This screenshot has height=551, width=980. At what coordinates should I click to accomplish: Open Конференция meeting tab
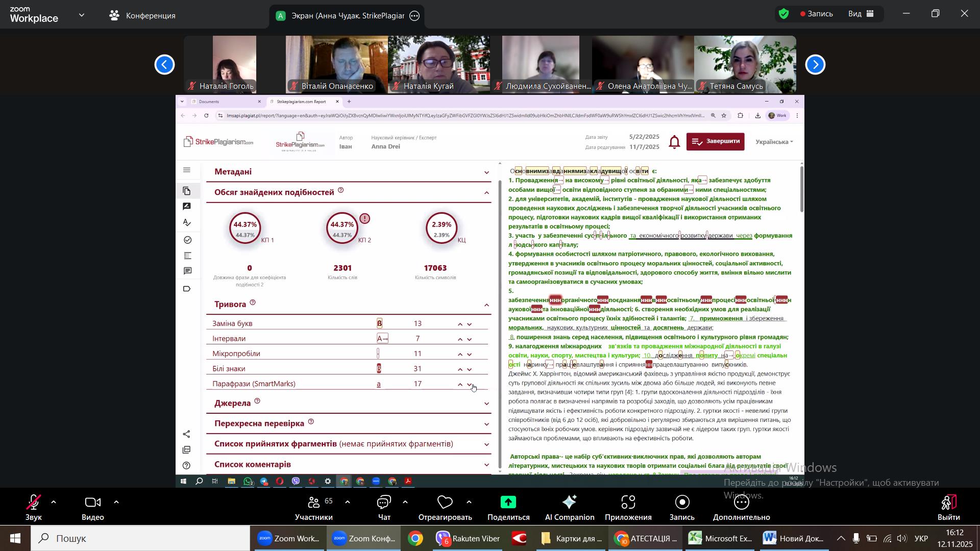click(143, 15)
